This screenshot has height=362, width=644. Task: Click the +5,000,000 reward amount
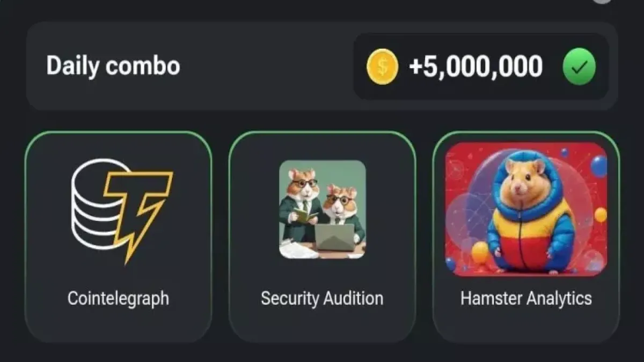click(475, 67)
